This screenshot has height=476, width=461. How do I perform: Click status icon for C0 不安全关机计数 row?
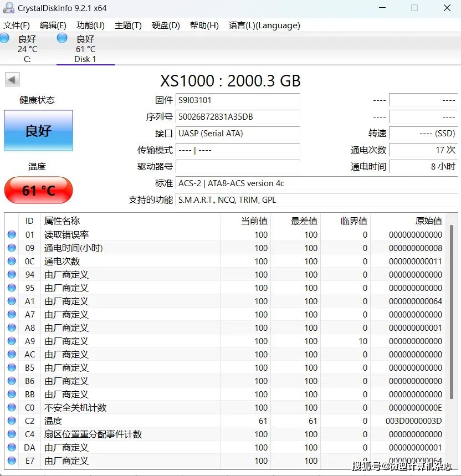coord(12,408)
